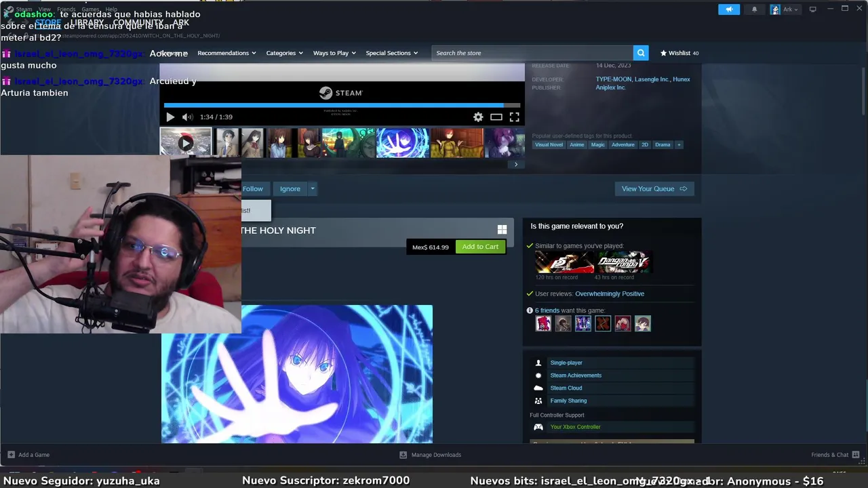Viewport: 868px width, 488px height.
Task: Open the Hunex developer link
Action: [x=682, y=79]
